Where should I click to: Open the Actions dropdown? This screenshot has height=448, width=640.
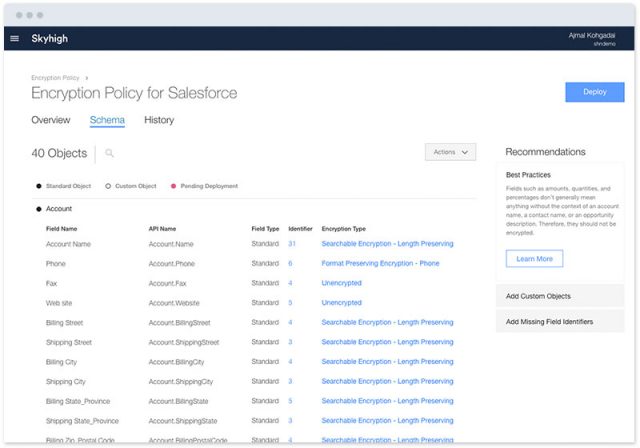point(450,152)
